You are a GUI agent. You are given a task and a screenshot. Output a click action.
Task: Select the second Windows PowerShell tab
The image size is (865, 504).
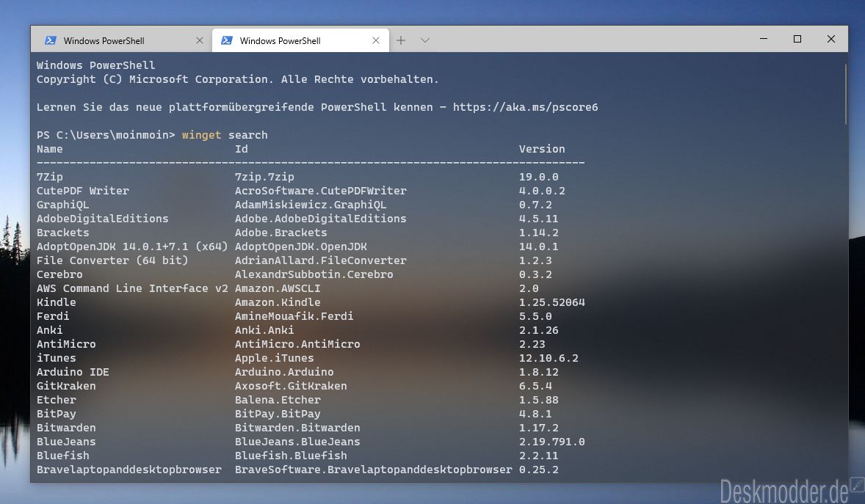(300, 40)
